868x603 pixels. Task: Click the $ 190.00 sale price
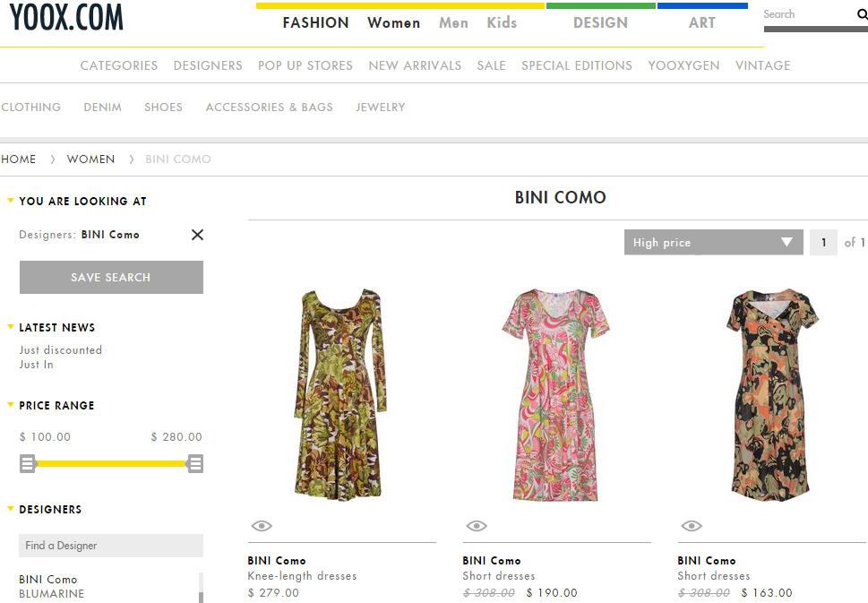point(552,592)
